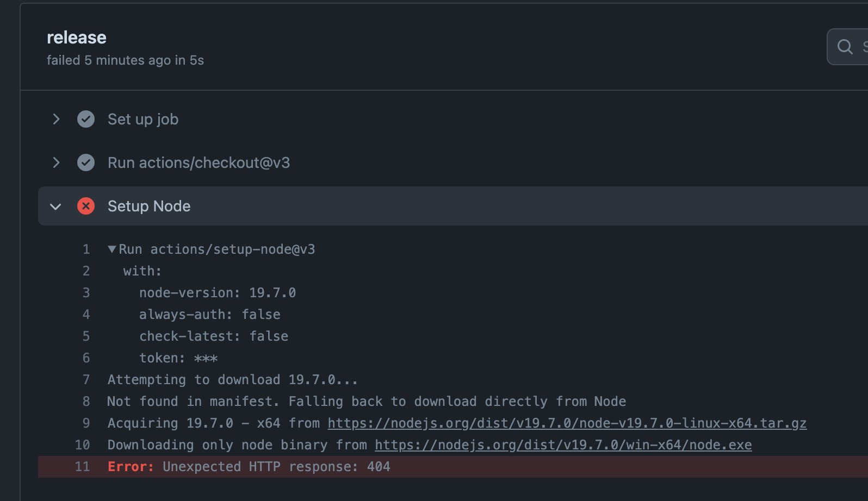This screenshot has height=501, width=868.
Task: Click log line number 7
Action: coord(86,380)
